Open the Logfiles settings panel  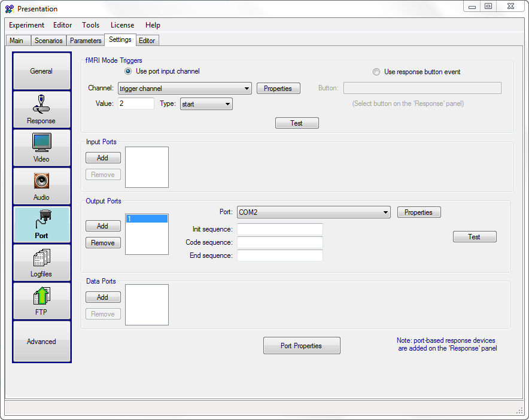click(41, 263)
